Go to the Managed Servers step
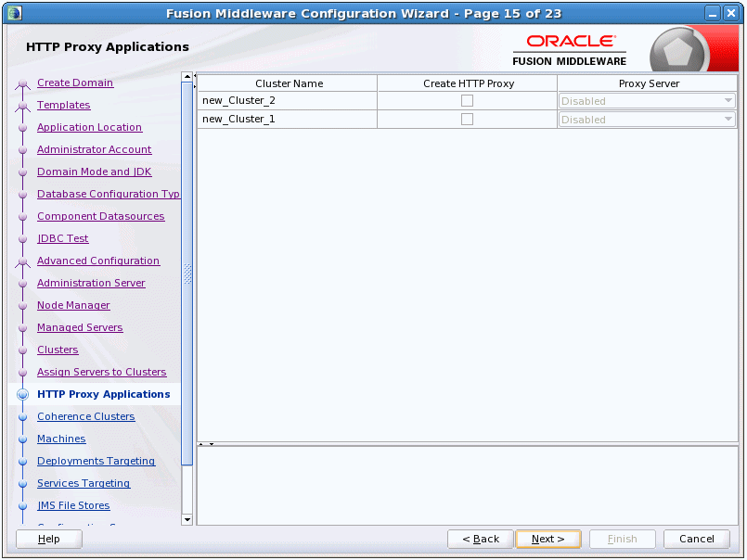The width and height of the screenshot is (747, 560). point(80,327)
